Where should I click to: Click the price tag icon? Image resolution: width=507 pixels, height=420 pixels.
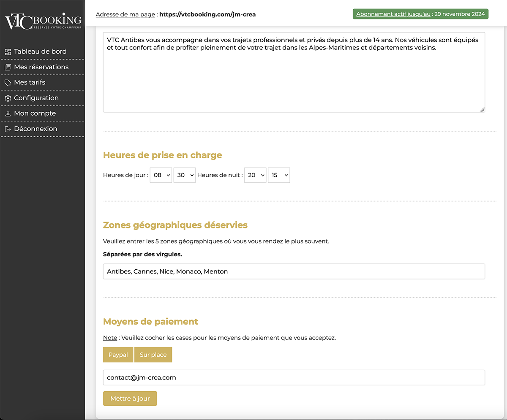(x=8, y=83)
